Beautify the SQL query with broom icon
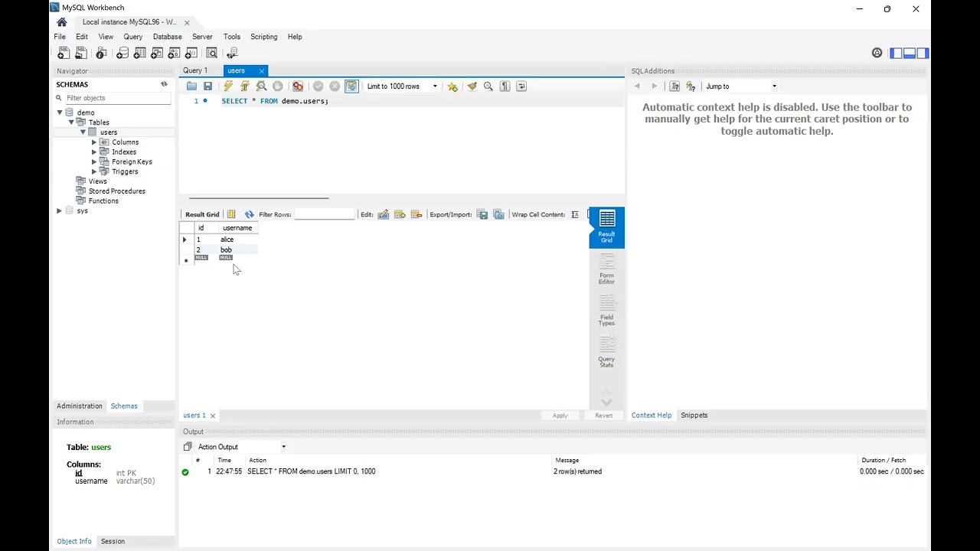 (472, 86)
